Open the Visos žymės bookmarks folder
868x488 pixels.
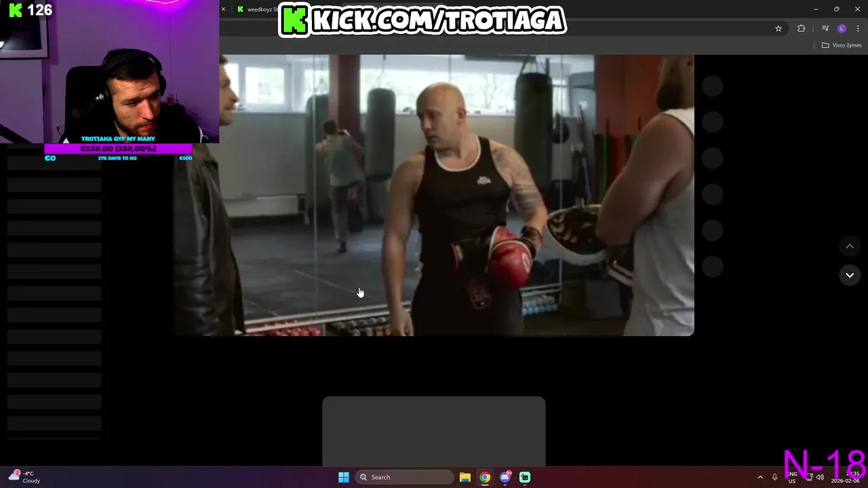(x=842, y=45)
